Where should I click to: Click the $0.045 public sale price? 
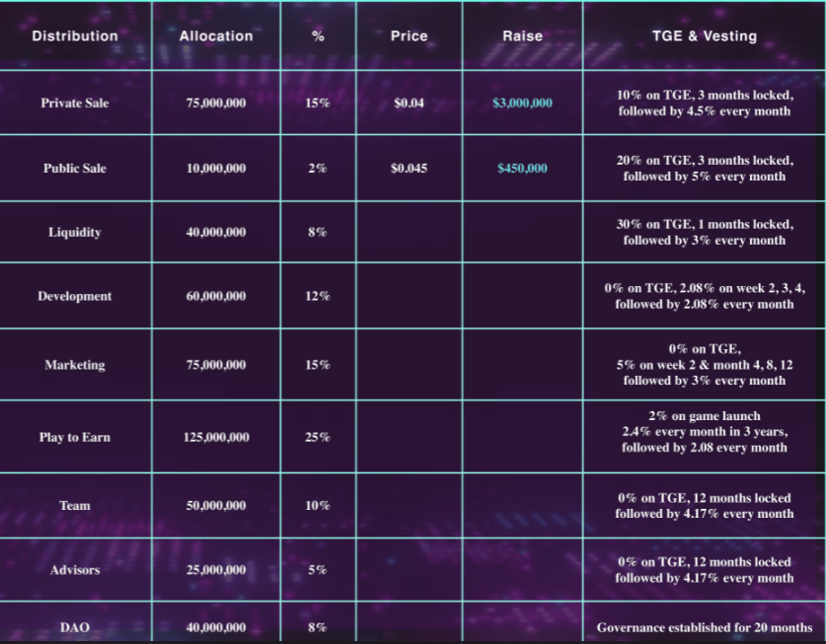click(409, 169)
